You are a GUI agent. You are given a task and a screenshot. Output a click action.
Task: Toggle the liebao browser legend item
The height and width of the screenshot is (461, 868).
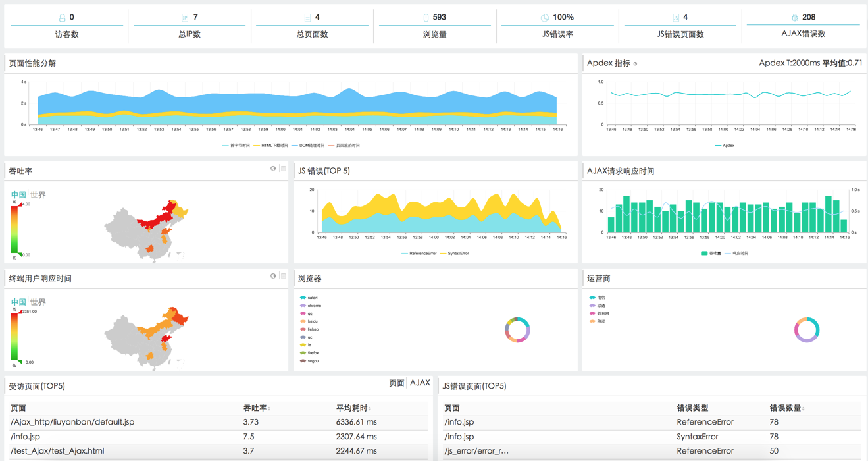[309, 329]
